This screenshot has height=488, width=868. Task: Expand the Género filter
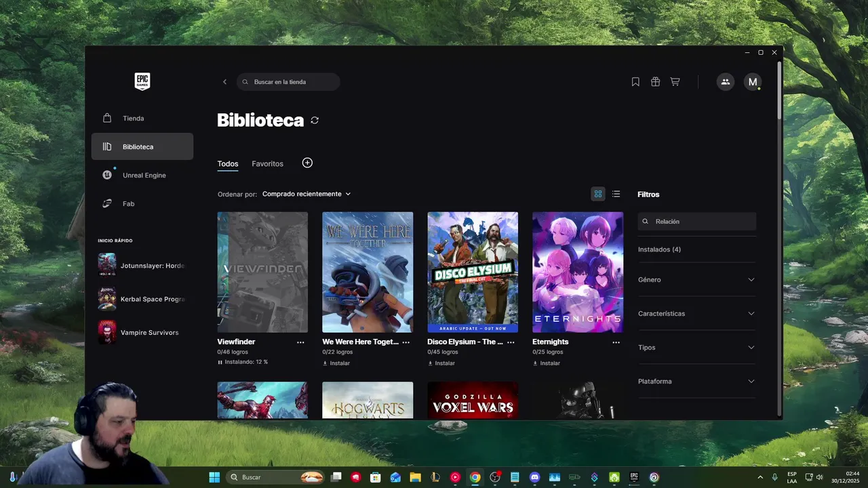click(696, 279)
